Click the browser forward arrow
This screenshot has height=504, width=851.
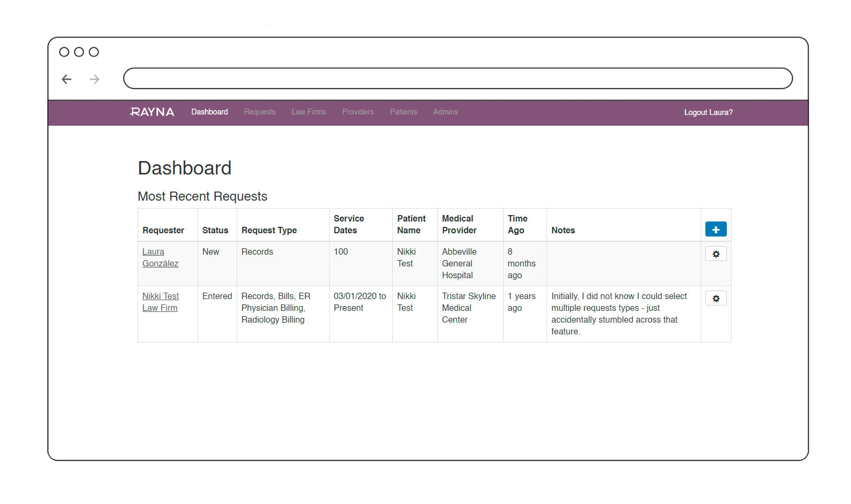(95, 79)
